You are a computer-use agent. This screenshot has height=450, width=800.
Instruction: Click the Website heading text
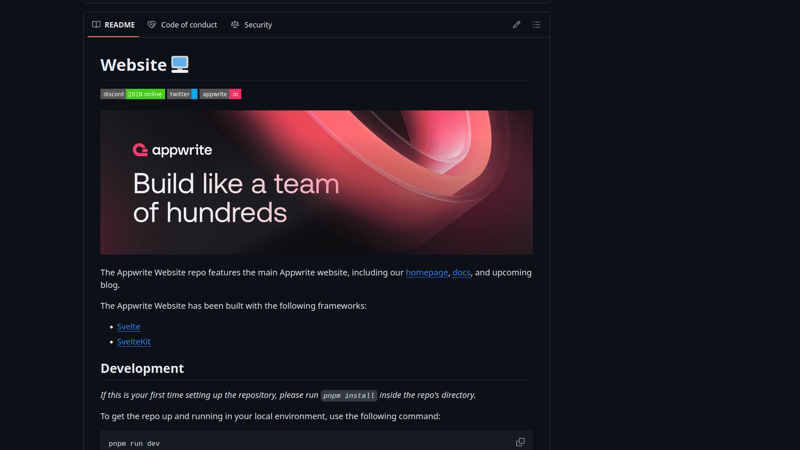click(x=133, y=65)
